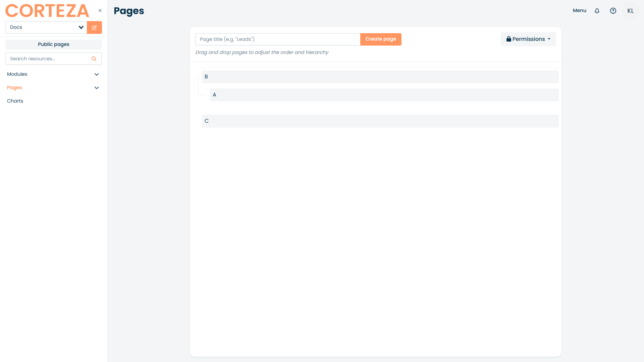This screenshot has width=644, height=362.
Task: Open the top-right Menu
Action: [579, 11]
